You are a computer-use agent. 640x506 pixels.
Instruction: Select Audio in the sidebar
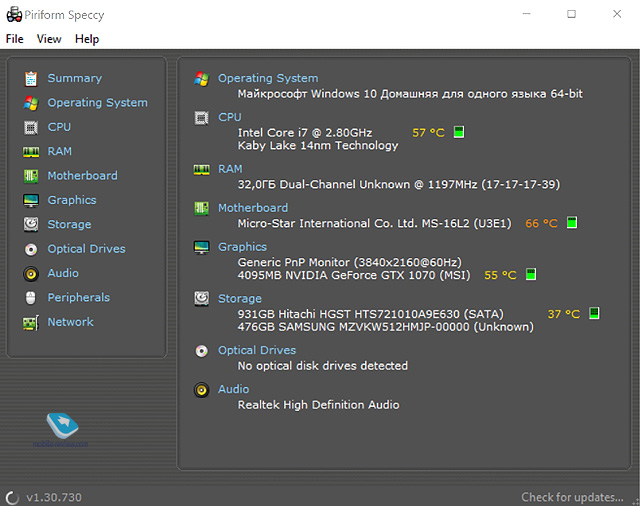click(x=63, y=273)
